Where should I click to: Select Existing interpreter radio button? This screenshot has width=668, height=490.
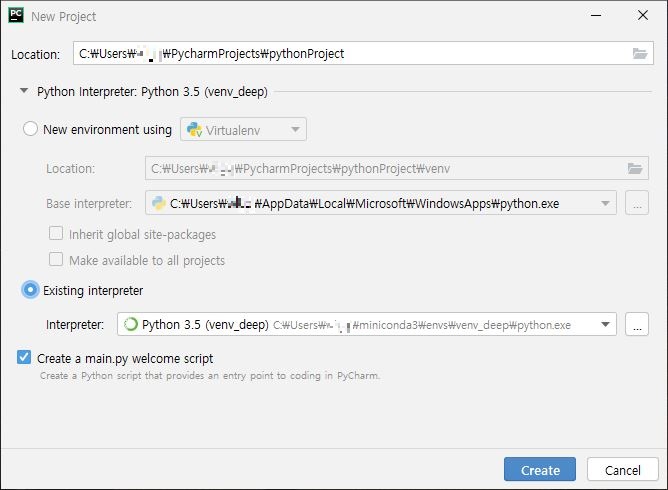(x=30, y=290)
